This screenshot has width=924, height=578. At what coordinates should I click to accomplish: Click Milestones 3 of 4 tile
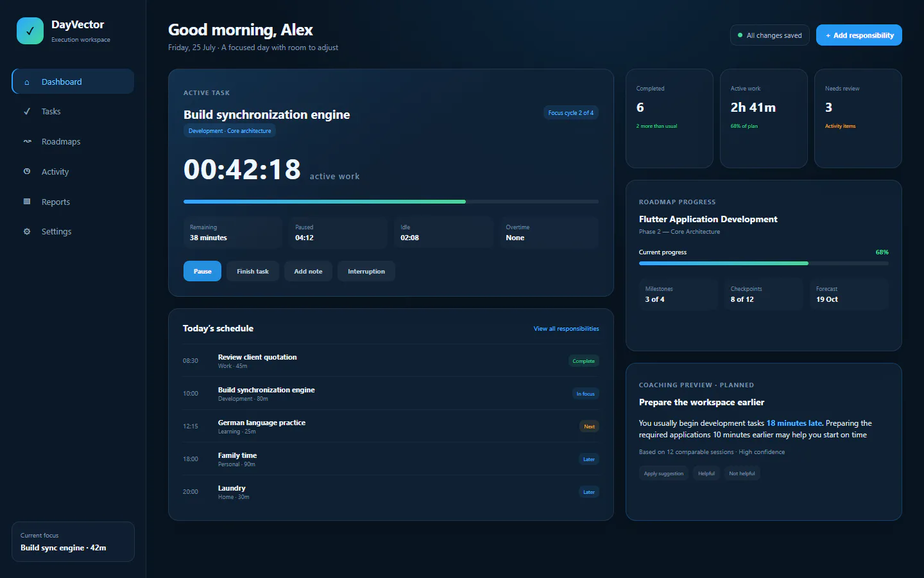point(678,294)
